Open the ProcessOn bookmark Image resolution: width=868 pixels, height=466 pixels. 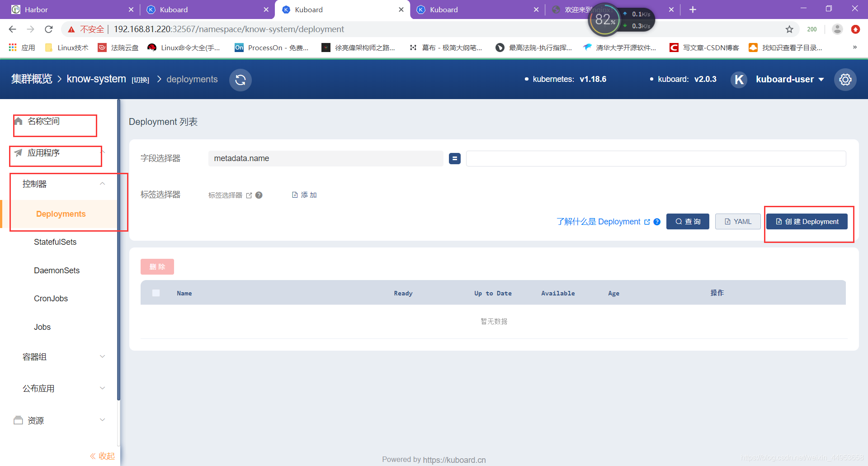click(272, 48)
